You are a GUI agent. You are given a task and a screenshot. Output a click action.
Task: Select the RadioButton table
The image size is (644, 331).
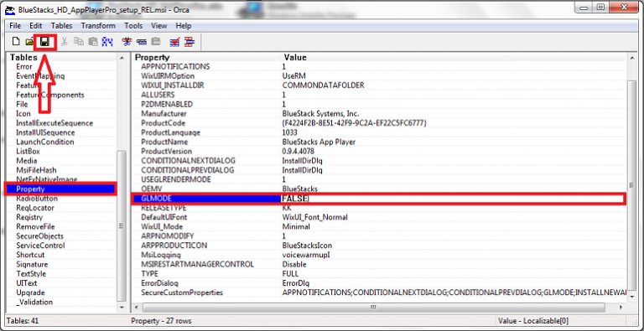37,199
